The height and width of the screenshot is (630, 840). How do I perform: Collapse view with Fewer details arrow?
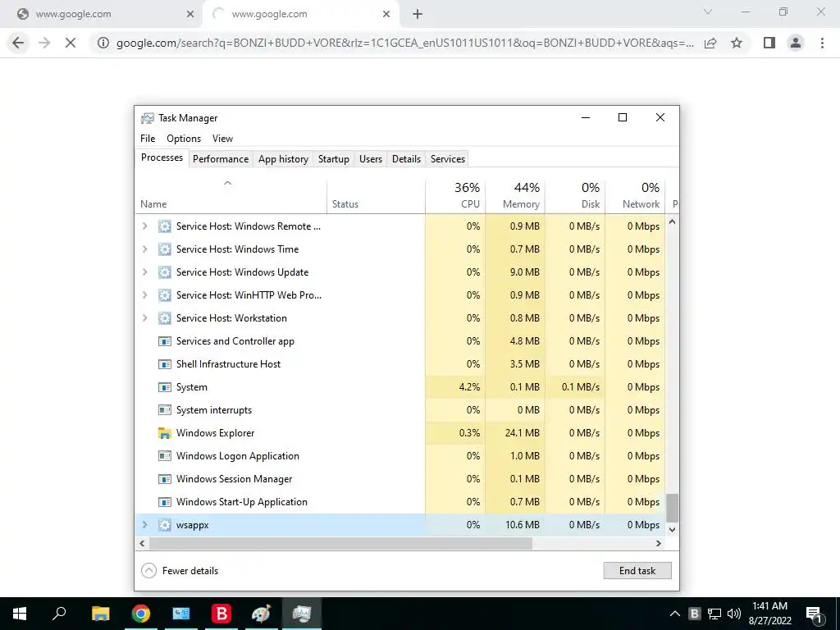(149, 571)
